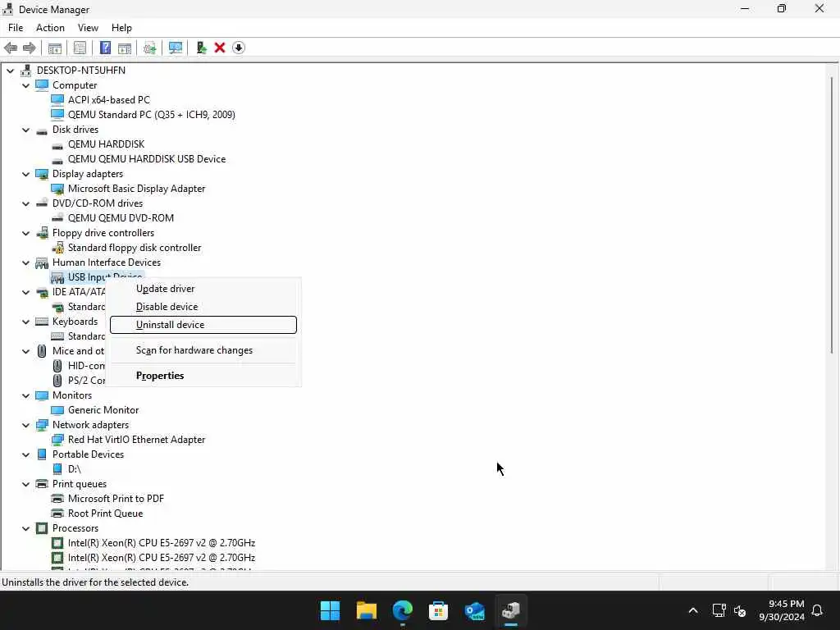This screenshot has height=630, width=840.
Task: Click the Keyboards category icon
Action: [x=42, y=322]
